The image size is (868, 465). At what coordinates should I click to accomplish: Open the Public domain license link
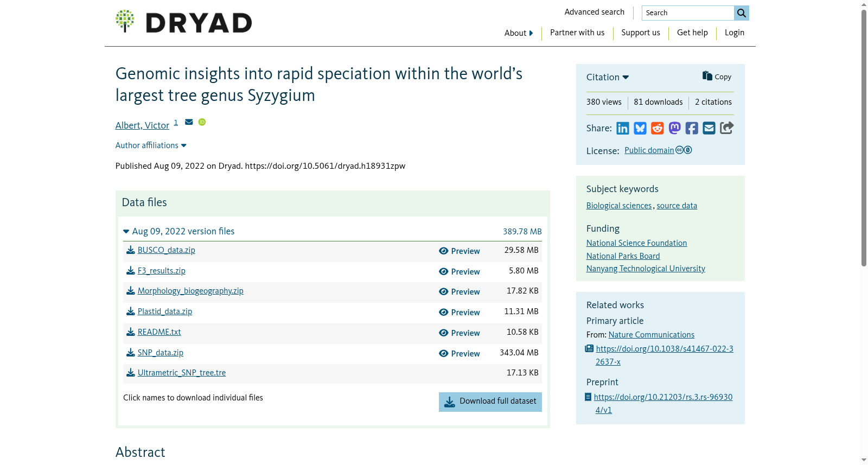tap(649, 150)
